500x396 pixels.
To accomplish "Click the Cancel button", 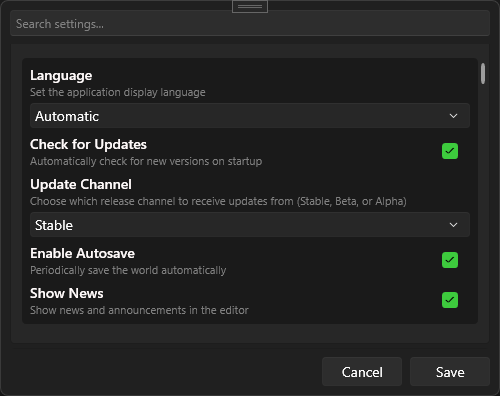I will (x=362, y=372).
